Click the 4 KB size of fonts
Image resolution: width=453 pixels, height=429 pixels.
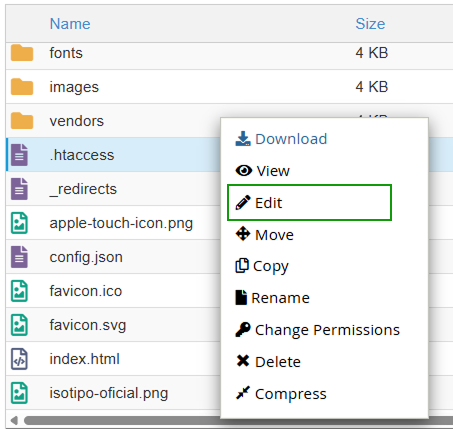coord(372,53)
